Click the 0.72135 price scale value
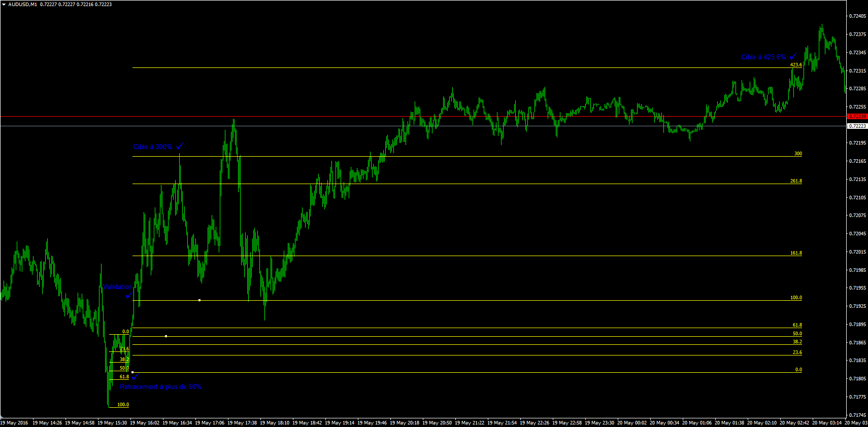The width and height of the screenshot is (868, 427). [857, 180]
